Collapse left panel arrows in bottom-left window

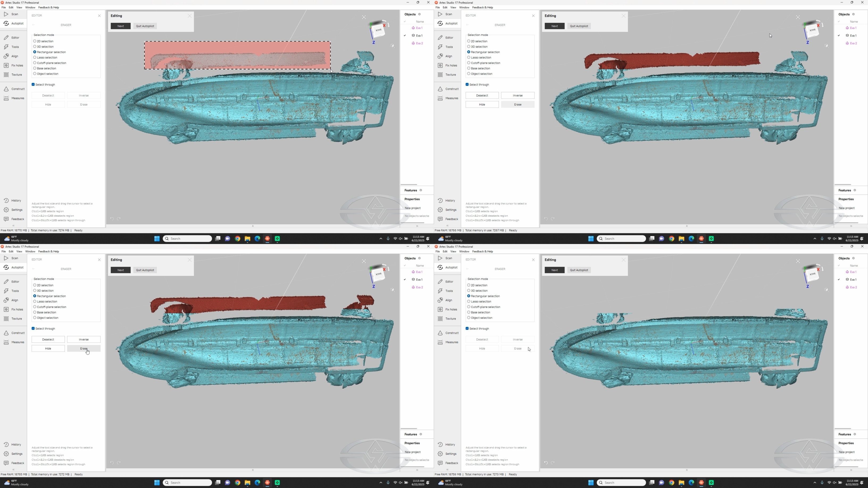[x=14, y=470]
